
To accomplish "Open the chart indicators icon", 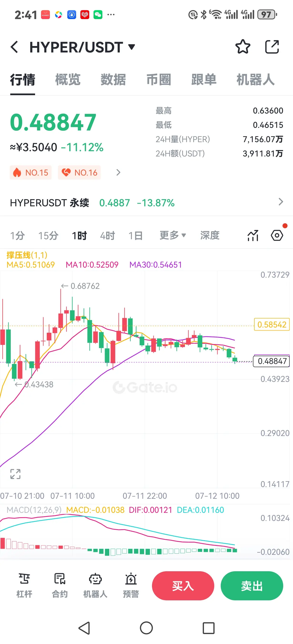I will pos(253,235).
